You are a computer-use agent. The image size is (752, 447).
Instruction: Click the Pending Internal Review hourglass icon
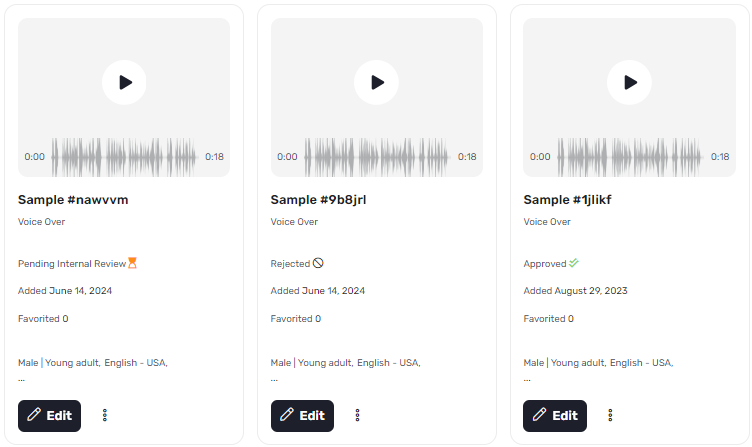(x=132, y=263)
